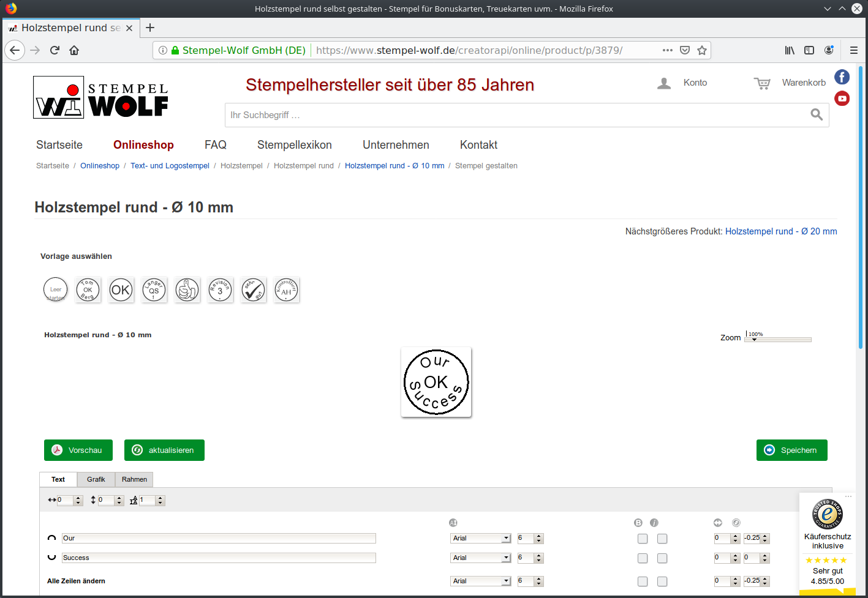Select the 'Revision 3' stamp template
The image size is (868, 598).
click(x=220, y=290)
